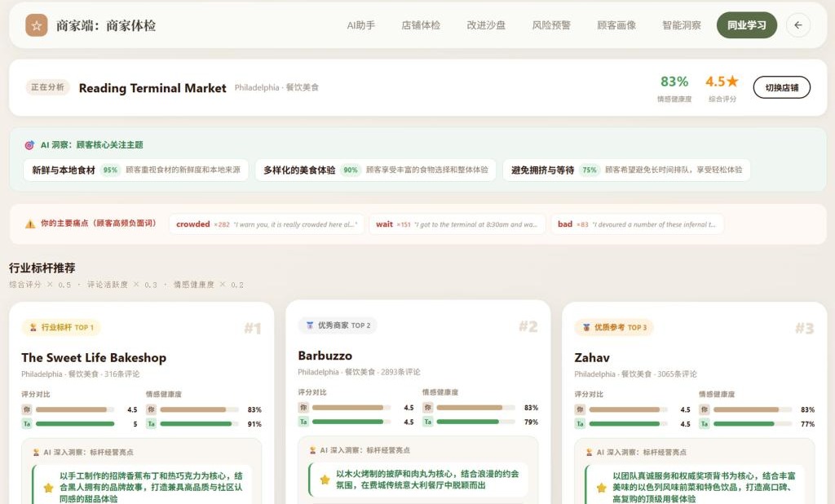
Task: Click the 95% badge in fresh ingredients chip
Action: coord(110,170)
